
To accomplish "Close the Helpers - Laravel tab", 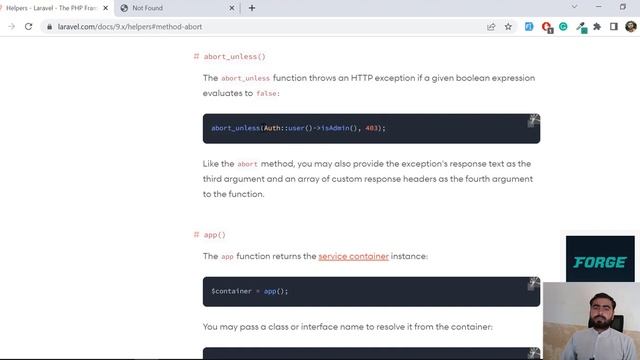I will [x=106, y=8].
